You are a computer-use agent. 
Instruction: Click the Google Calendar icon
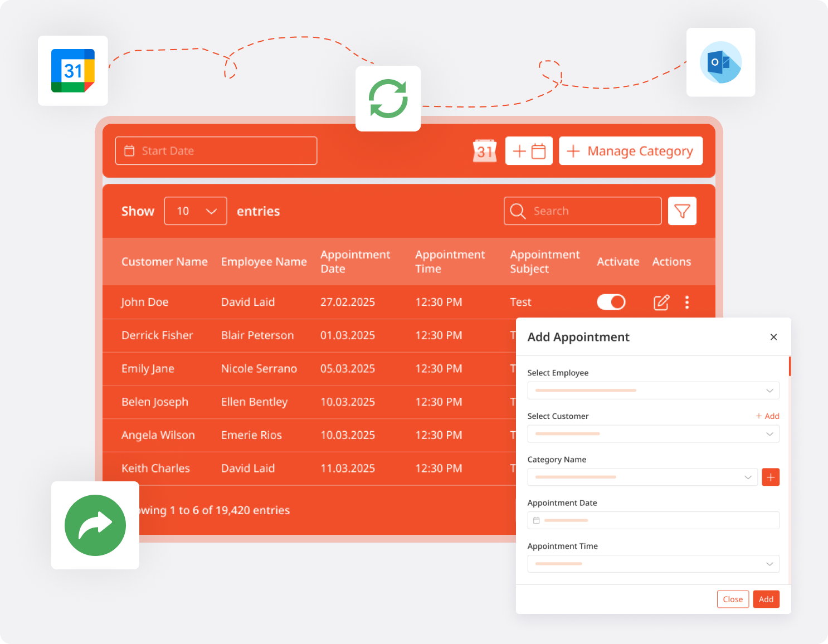click(x=73, y=71)
